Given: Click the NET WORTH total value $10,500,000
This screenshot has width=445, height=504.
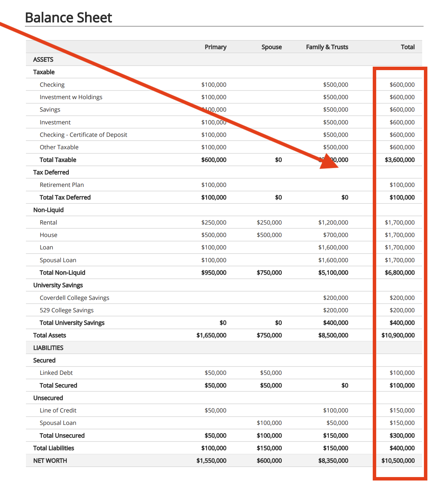Looking at the screenshot, I should point(398,460).
